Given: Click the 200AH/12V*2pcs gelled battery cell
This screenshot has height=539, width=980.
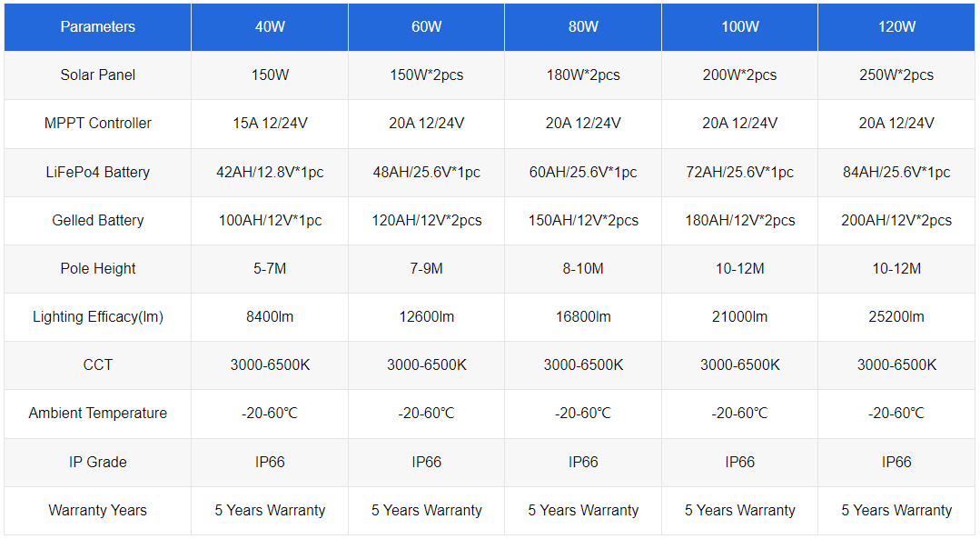Looking at the screenshot, I should pos(896,220).
